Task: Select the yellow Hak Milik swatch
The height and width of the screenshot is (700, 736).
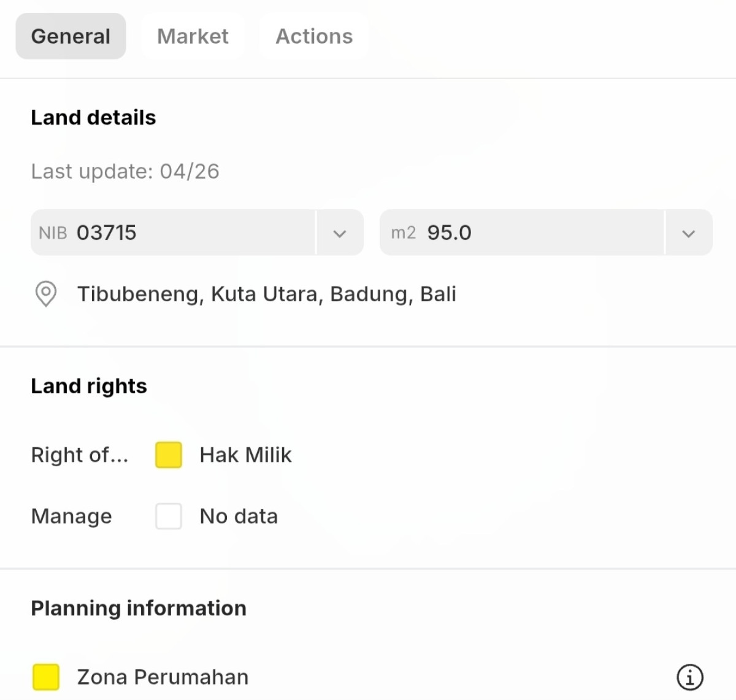Action: coord(169,455)
